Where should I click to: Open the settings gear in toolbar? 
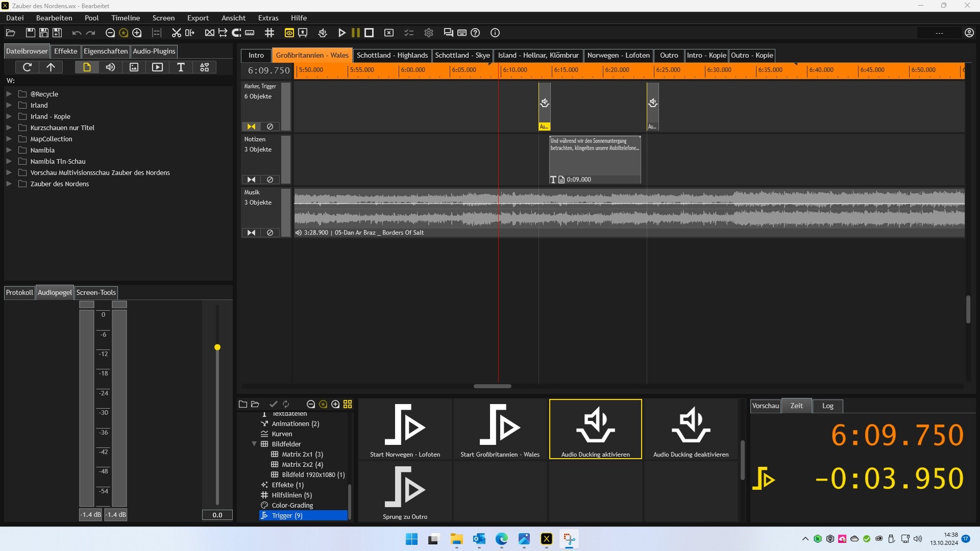click(x=429, y=33)
